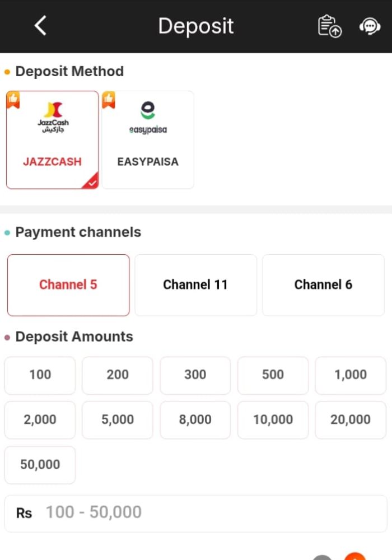Pick the 200 deposit amount
Viewport: 392px width, 560px height.
[118, 375]
